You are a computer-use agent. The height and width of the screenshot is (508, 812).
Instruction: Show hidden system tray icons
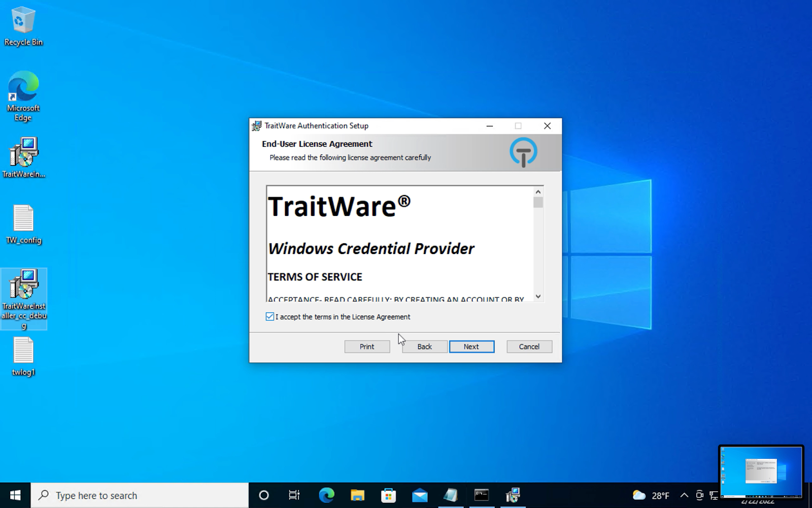[x=684, y=495]
